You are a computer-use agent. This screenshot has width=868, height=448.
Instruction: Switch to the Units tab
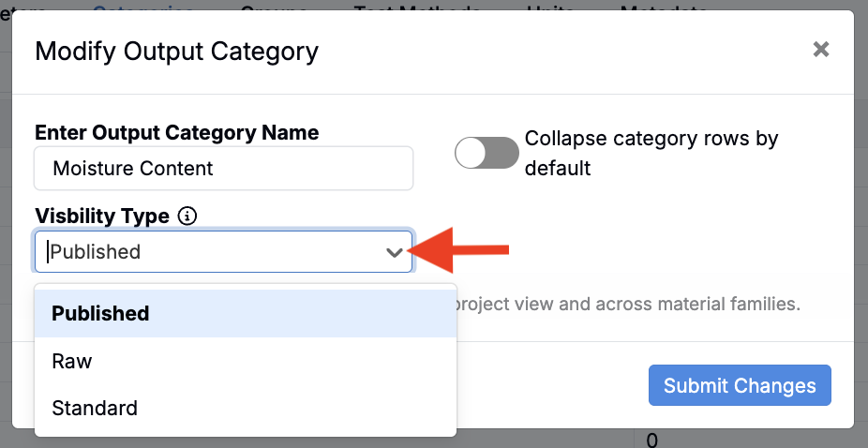pyautogui.click(x=550, y=7)
